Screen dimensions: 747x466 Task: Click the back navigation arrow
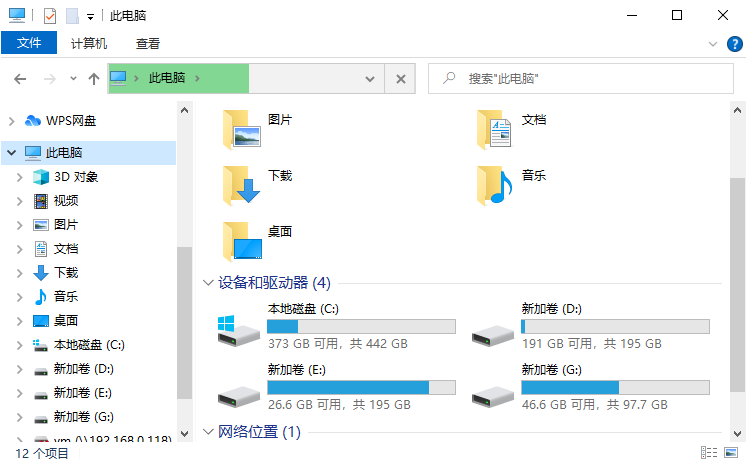point(20,79)
